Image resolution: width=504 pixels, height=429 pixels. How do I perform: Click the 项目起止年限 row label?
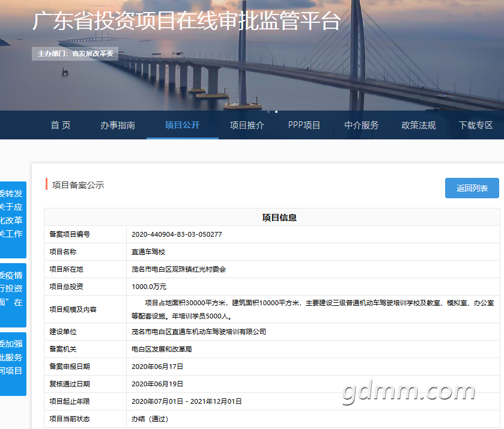(x=70, y=401)
